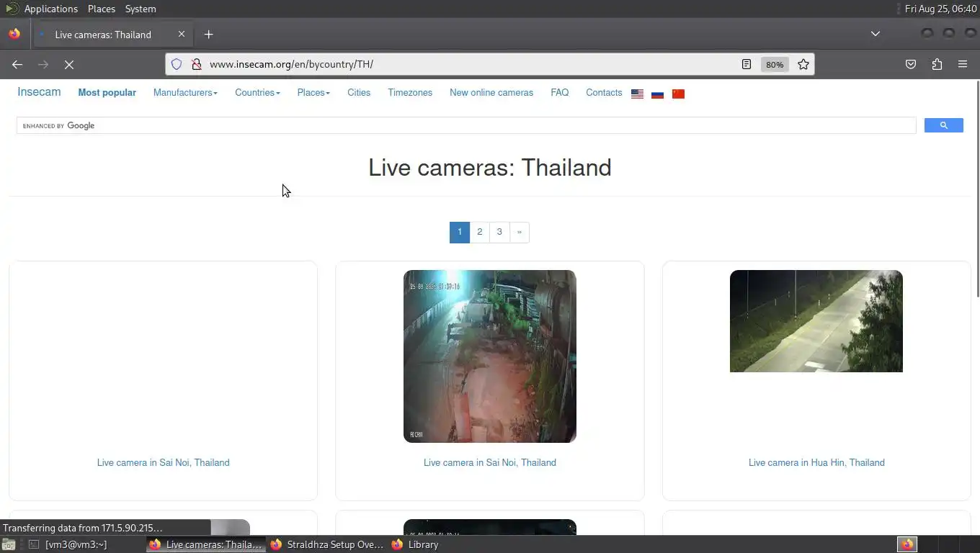Open site security padlock info
This screenshot has width=980, height=553.
coord(196,64)
